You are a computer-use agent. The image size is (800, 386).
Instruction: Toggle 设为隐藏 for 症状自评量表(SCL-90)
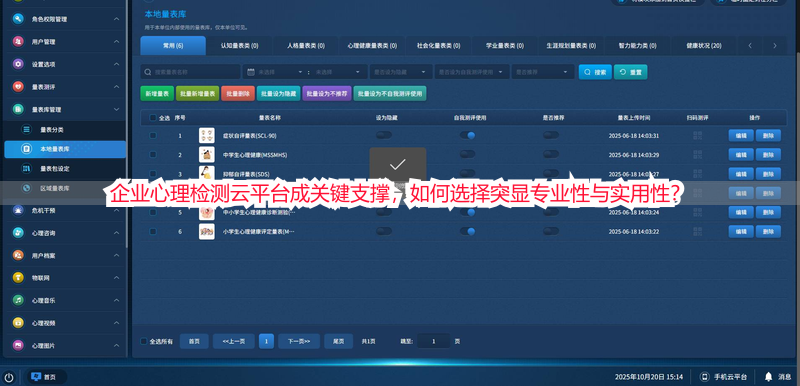pyautogui.click(x=384, y=135)
